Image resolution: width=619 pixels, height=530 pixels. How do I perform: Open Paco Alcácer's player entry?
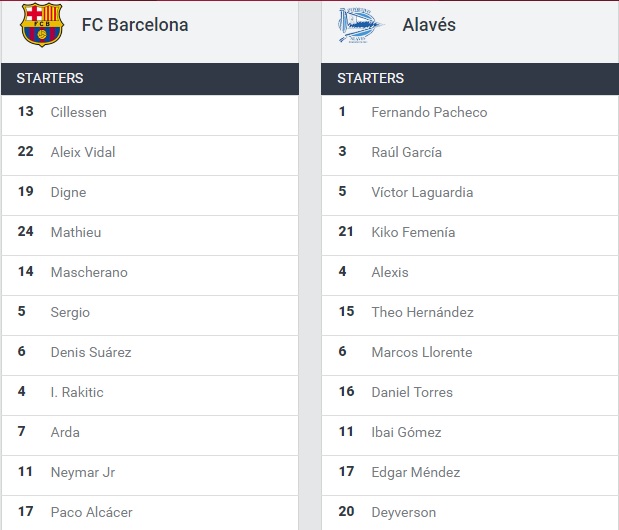91,512
